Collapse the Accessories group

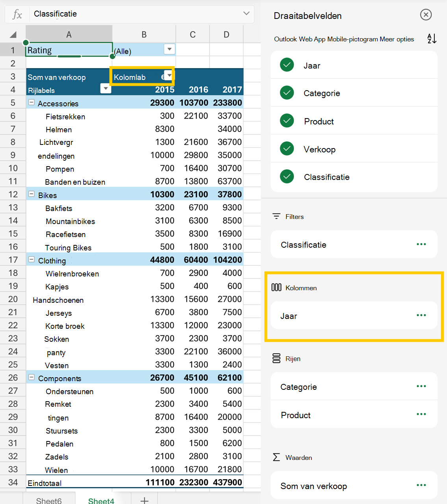point(32,102)
